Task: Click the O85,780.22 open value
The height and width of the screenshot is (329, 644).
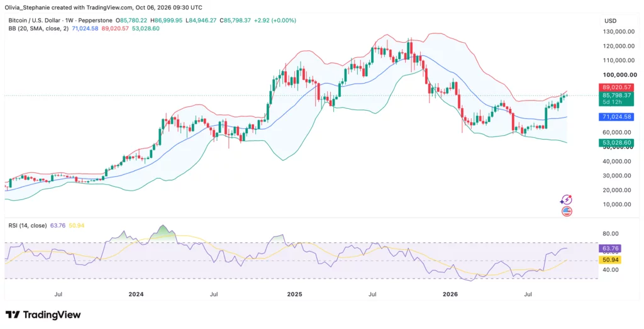Action: [x=132, y=20]
